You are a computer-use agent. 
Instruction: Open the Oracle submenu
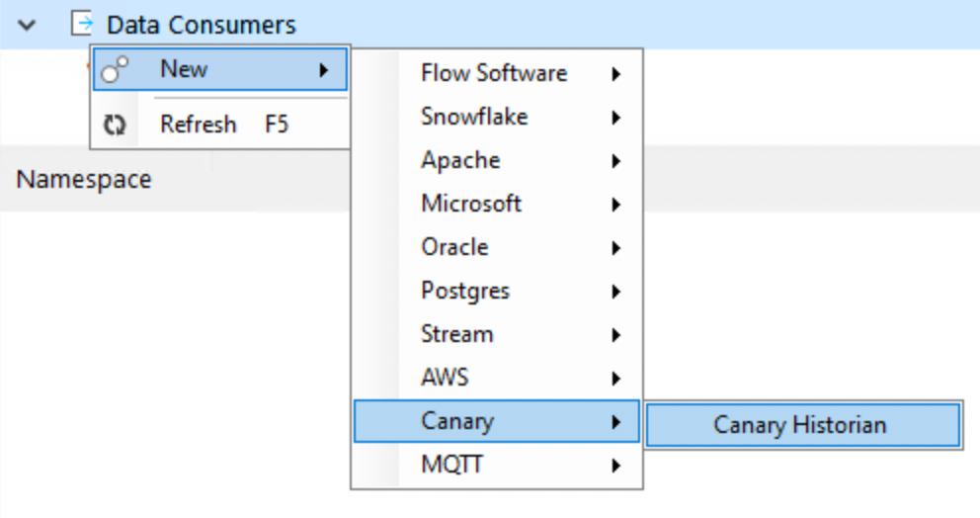pos(497,247)
